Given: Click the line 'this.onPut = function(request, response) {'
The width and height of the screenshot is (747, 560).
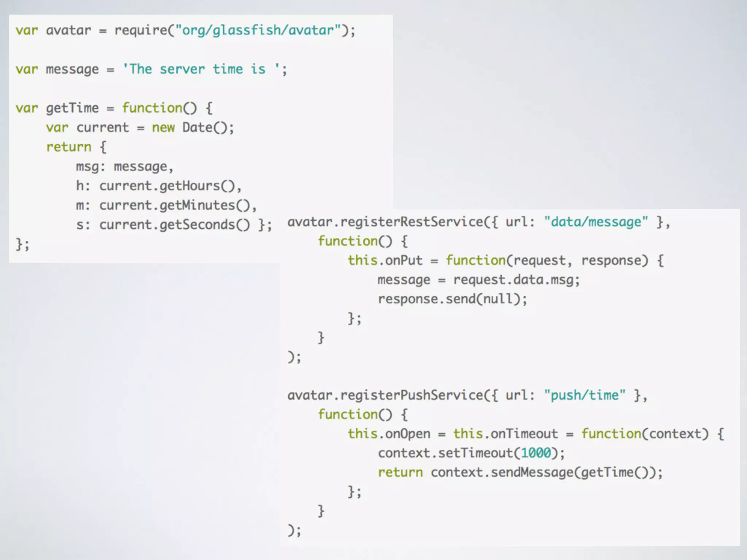Looking at the screenshot, I should (x=506, y=260).
